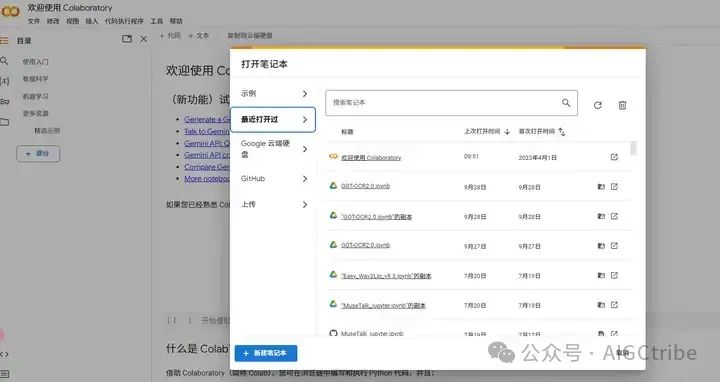Open the files folder icon in the left sidebar
Viewport: 720px width, 382px height.
click(x=5, y=122)
